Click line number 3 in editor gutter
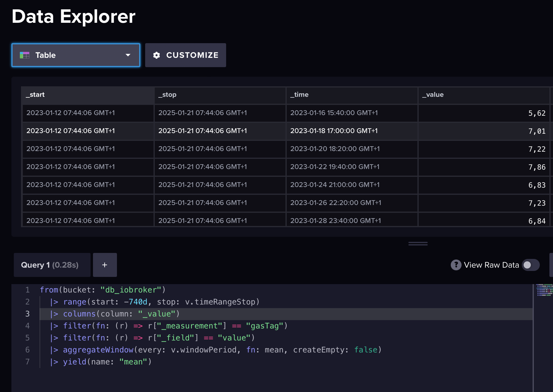 pyautogui.click(x=27, y=314)
